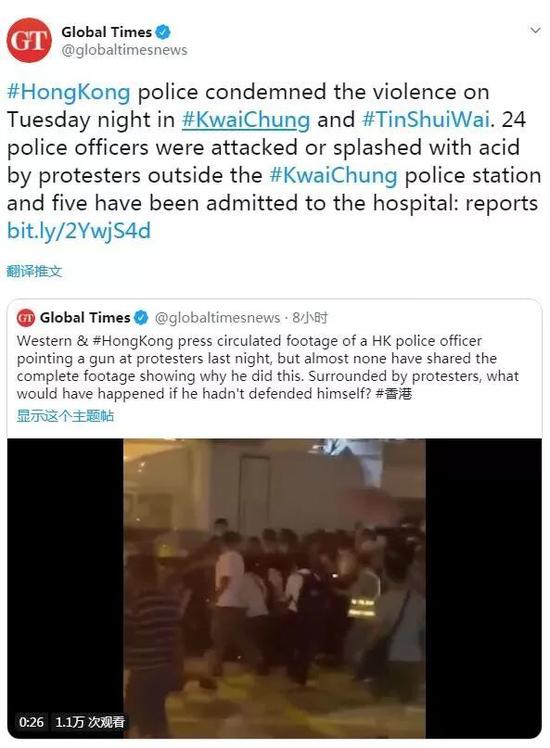
Task: Click the blue verified badge beside Global Times
Action: (164, 32)
